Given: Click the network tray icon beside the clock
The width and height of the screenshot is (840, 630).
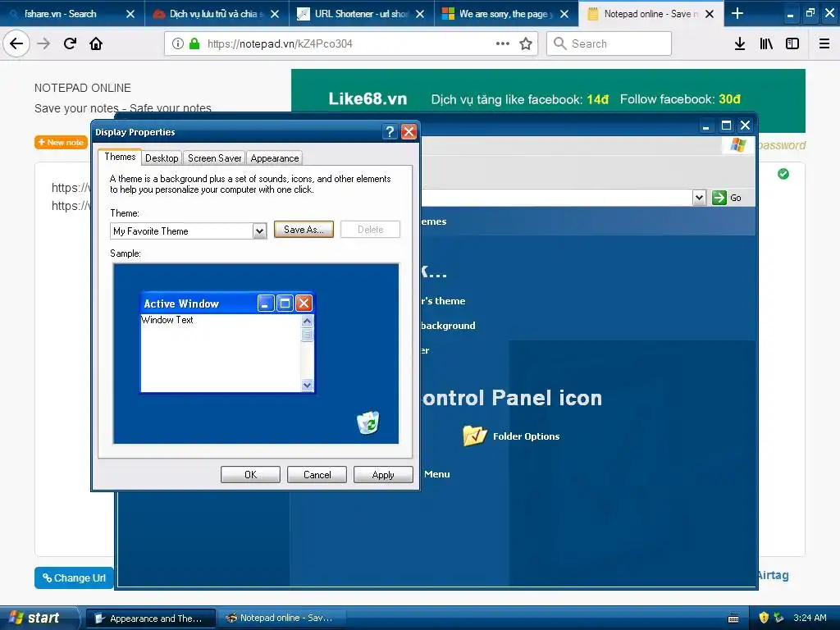Looking at the screenshot, I should click(779, 618).
